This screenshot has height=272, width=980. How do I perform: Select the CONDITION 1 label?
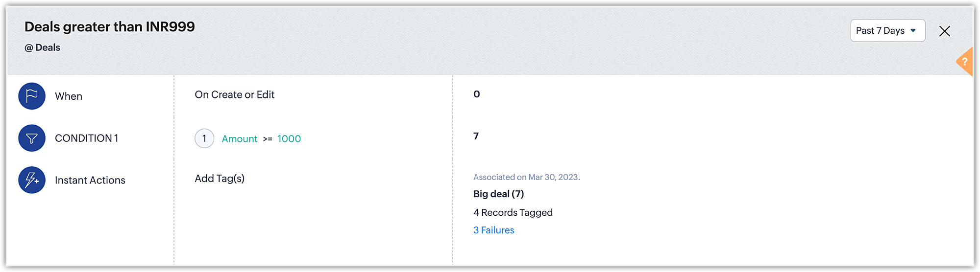(x=86, y=138)
